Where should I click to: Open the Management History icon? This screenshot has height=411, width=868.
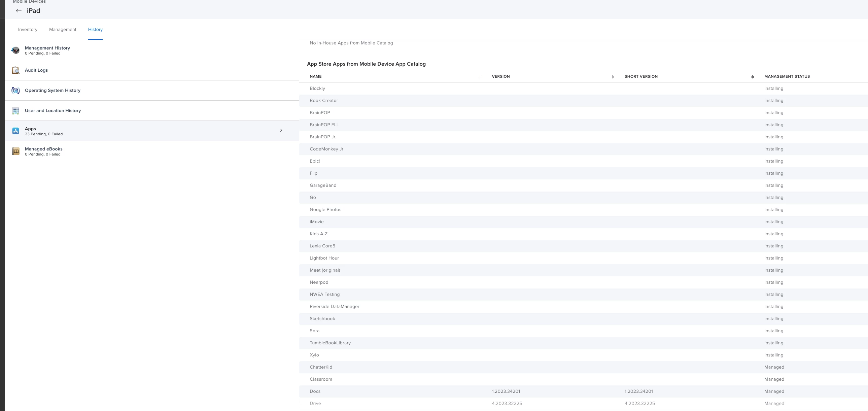15,50
